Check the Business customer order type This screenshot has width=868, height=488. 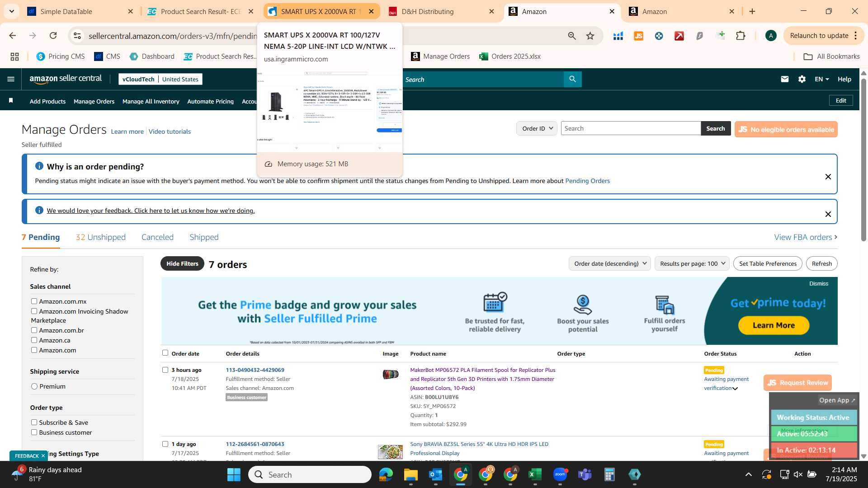pyautogui.click(x=34, y=432)
